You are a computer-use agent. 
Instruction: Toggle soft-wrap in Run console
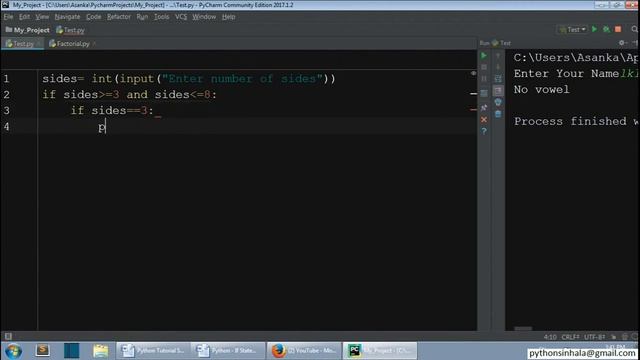pos(498,79)
